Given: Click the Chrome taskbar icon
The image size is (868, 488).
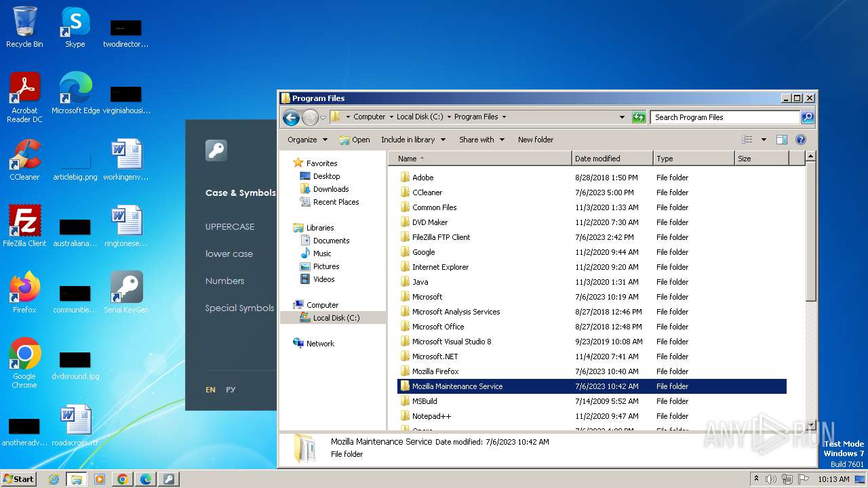Looking at the screenshot, I should [123, 479].
